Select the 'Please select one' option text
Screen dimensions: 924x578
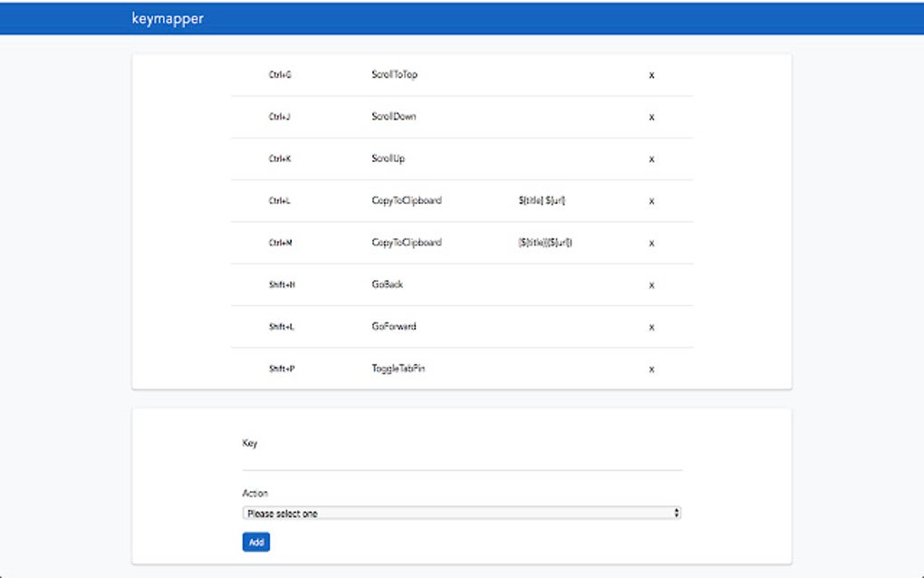coord(279,512)
